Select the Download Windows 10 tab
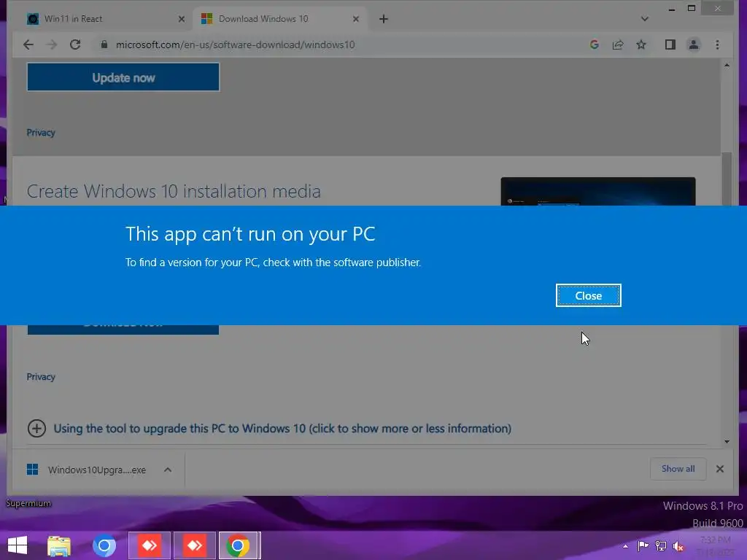 click(x=280, y=19)
